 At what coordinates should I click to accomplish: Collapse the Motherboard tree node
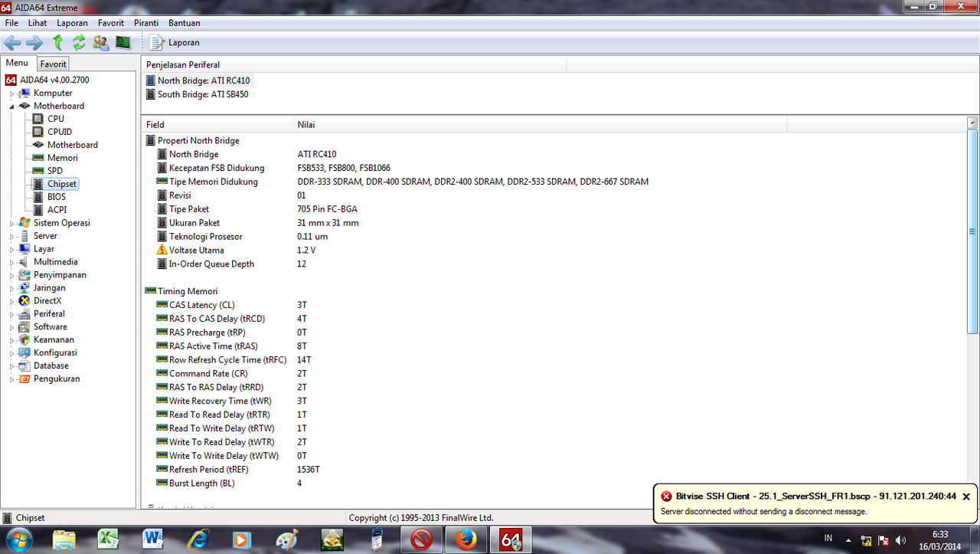[11, 107]
